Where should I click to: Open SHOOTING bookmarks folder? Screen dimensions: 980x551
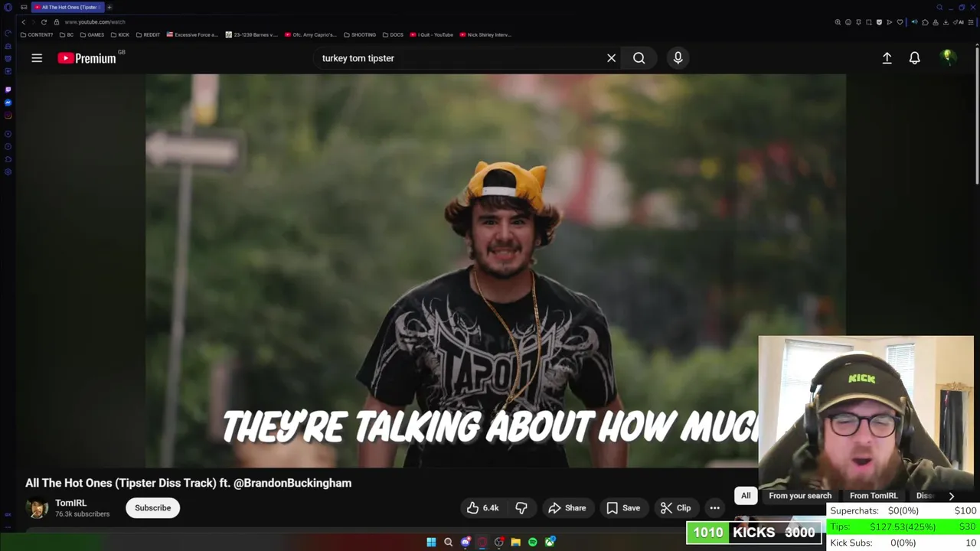(x=360, y=34)
